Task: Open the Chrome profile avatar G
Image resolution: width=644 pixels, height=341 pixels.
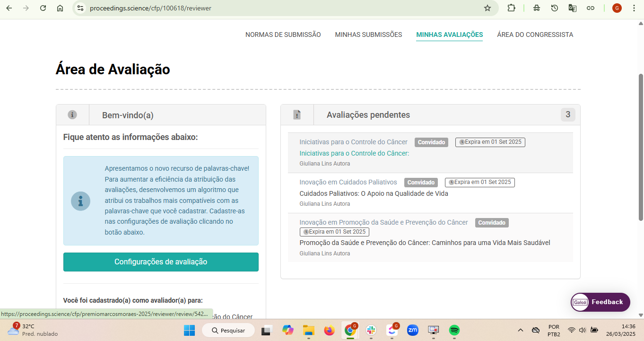Action: click(617, 8)
